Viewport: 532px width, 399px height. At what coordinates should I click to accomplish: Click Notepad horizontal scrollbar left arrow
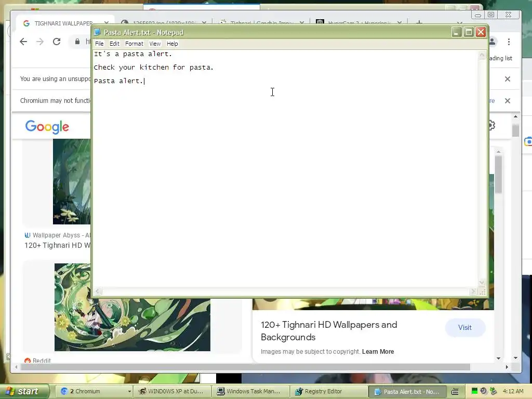(x=98, y=291)
